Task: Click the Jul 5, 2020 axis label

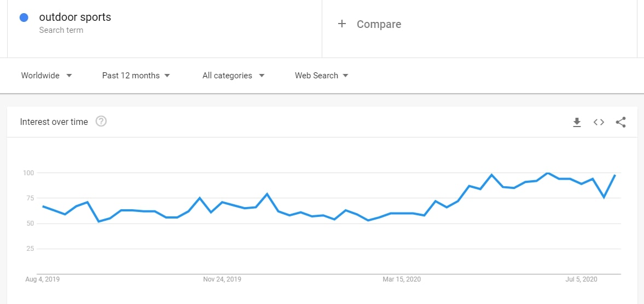Action: click(x=582, y=279)
